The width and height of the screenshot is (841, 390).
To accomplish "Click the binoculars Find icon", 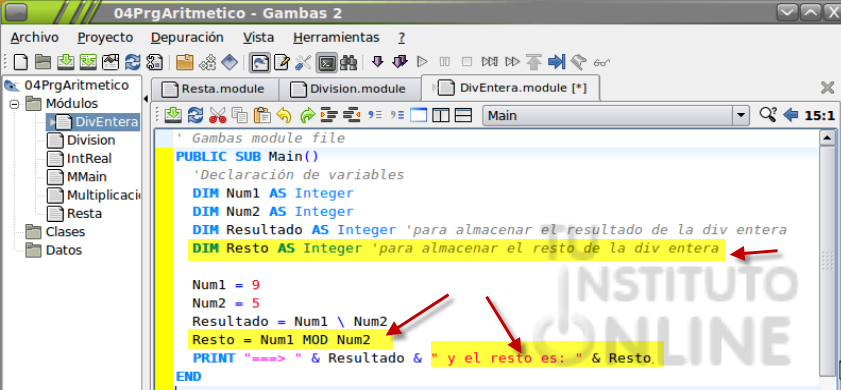I will 349,62.
